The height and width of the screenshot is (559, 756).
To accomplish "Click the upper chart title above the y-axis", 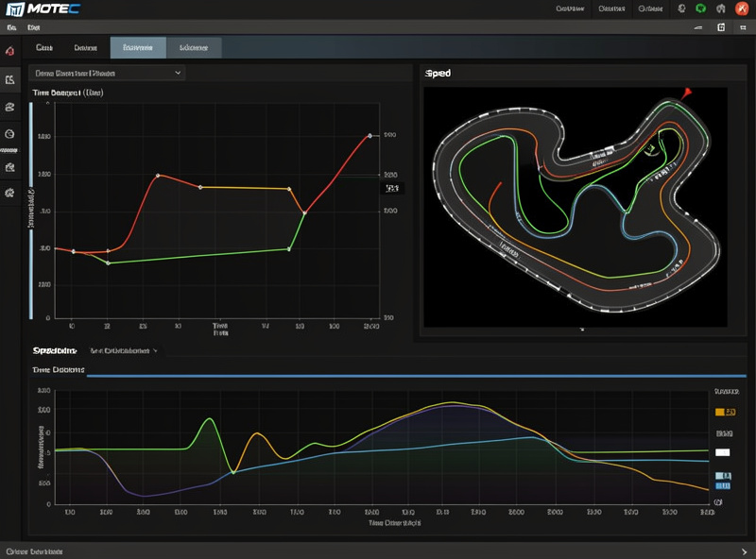I will pyautogui.click(x=68, y=93).
